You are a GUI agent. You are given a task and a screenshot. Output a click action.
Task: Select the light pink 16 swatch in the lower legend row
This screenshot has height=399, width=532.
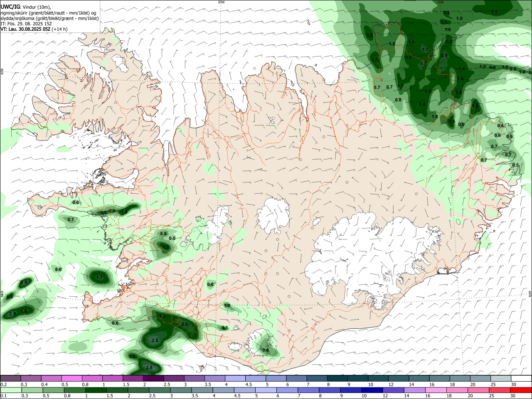click(436, 390)
